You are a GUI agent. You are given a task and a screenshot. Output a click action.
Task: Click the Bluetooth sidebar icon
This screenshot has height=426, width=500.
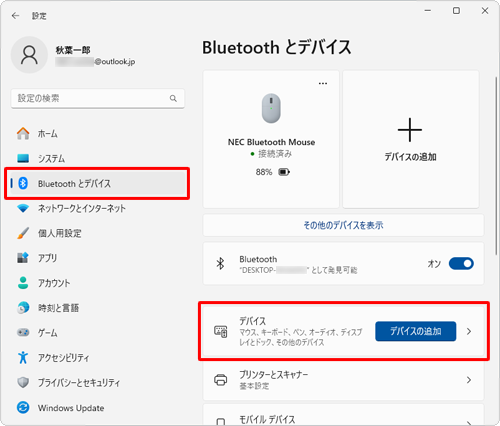pyautogui.click(x=23, y=183)
